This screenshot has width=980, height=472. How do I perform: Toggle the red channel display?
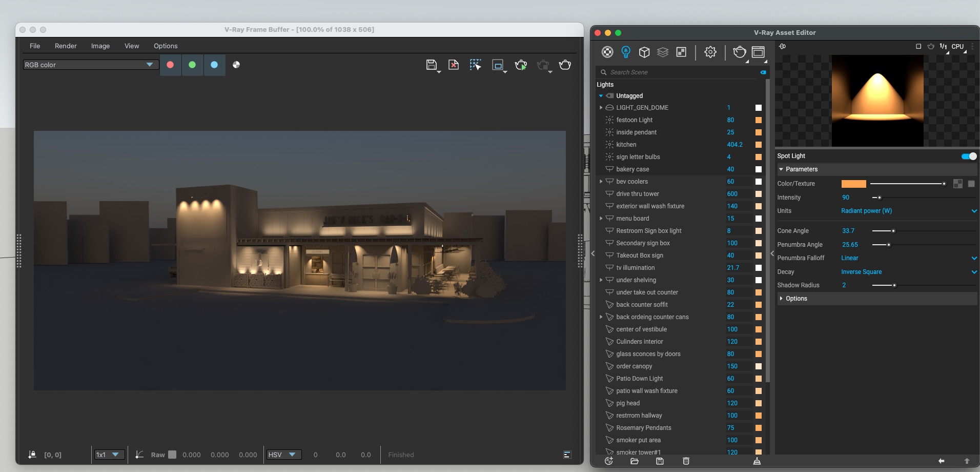[170, 65]
